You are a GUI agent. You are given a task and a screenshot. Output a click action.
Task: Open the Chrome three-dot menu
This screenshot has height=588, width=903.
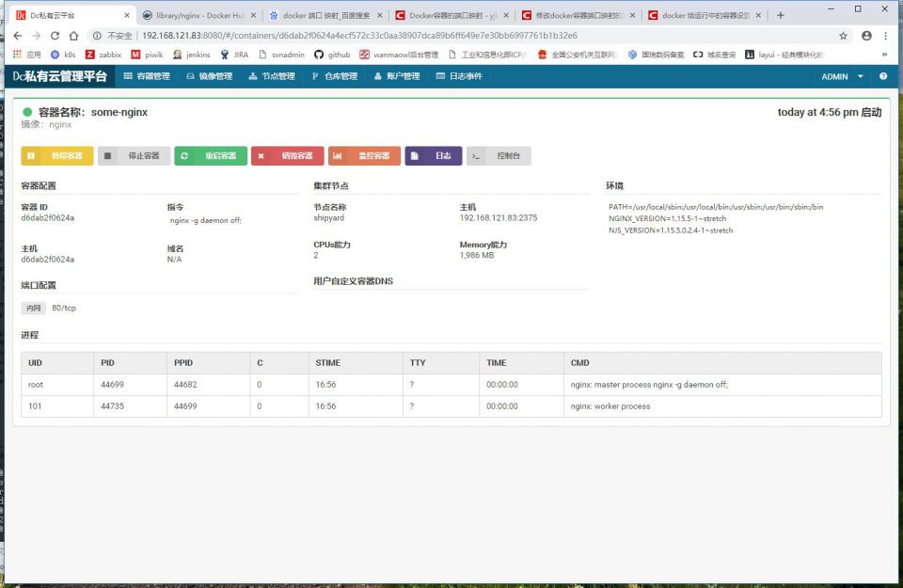click(889, 36)
